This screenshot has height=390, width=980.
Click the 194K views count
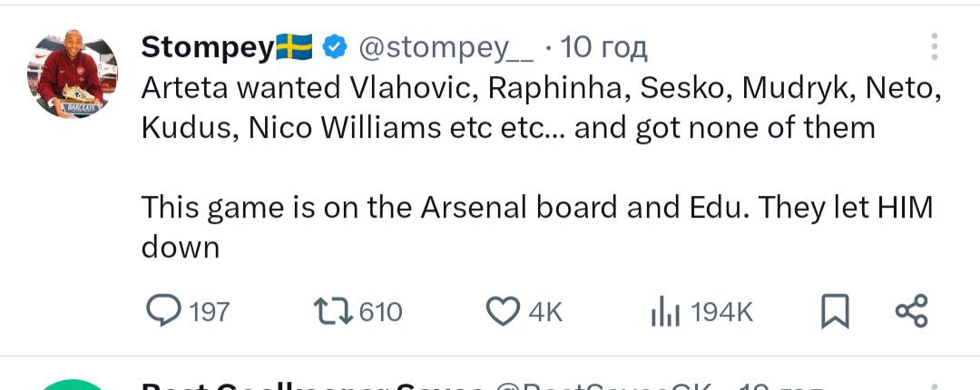(x=722, y=312)
